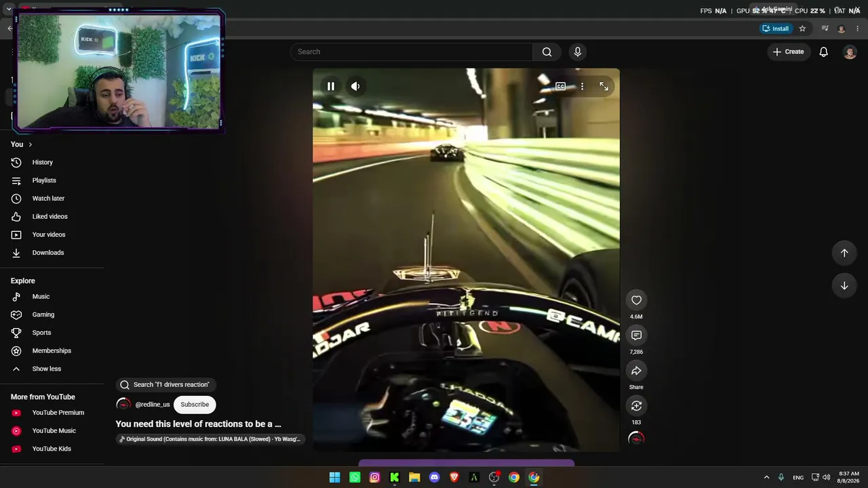Click the Short title "You need this level of reactions"

[x=198, y=424]
